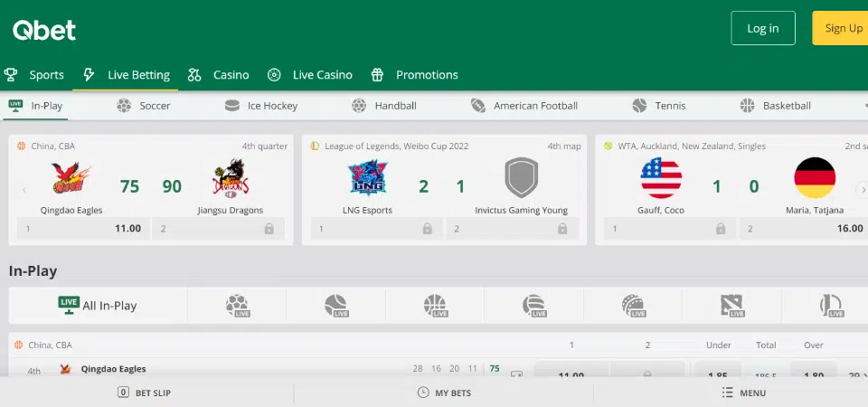Image resolution: width=868 pixels, height=407 pixels.
Task: Click the live icon between volleyball and Dota 2
Action: (x=633, y=305)
